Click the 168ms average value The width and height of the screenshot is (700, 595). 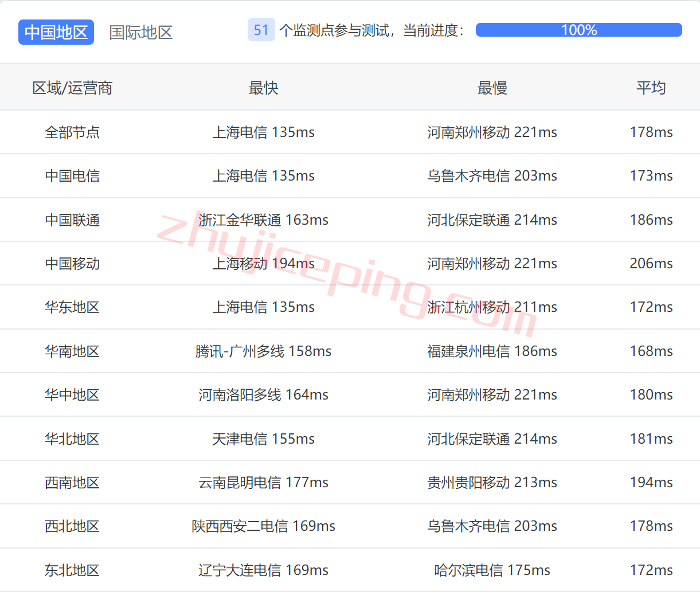point(651,351)
